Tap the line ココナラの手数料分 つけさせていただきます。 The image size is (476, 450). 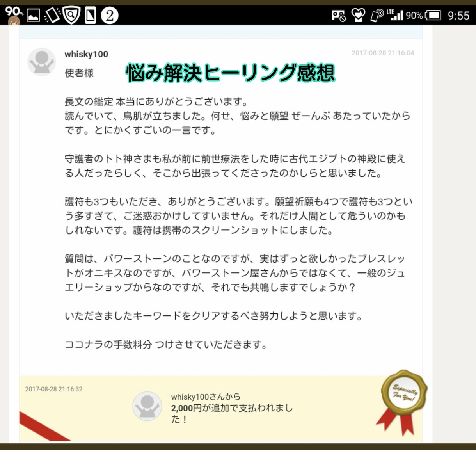pyautogui.click(x=166, y=344)
